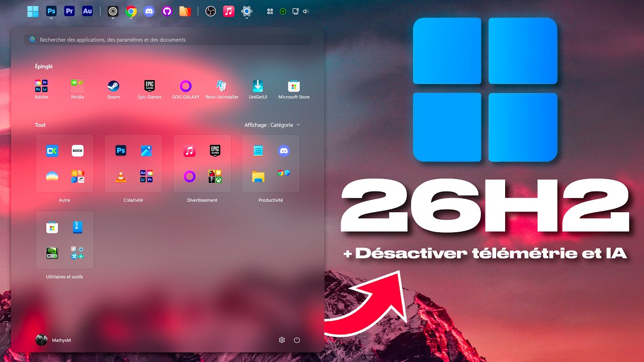644x362 pixels.
Task: Open GitHub Desktop in the taskbar
Action: click(167, 11)
